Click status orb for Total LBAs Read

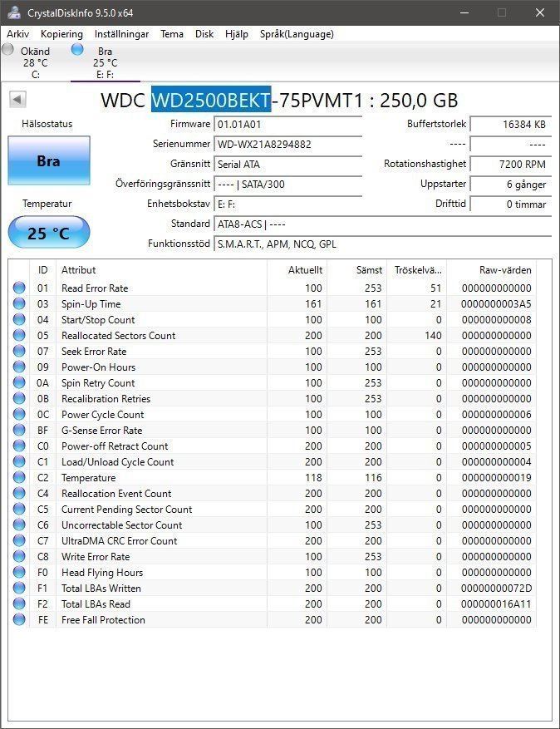(19, 604)
